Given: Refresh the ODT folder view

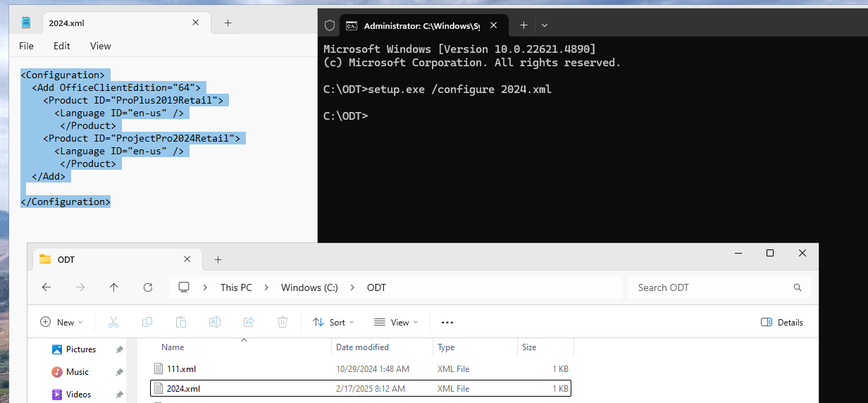Looking at the screenshot, I should (148, 287).
